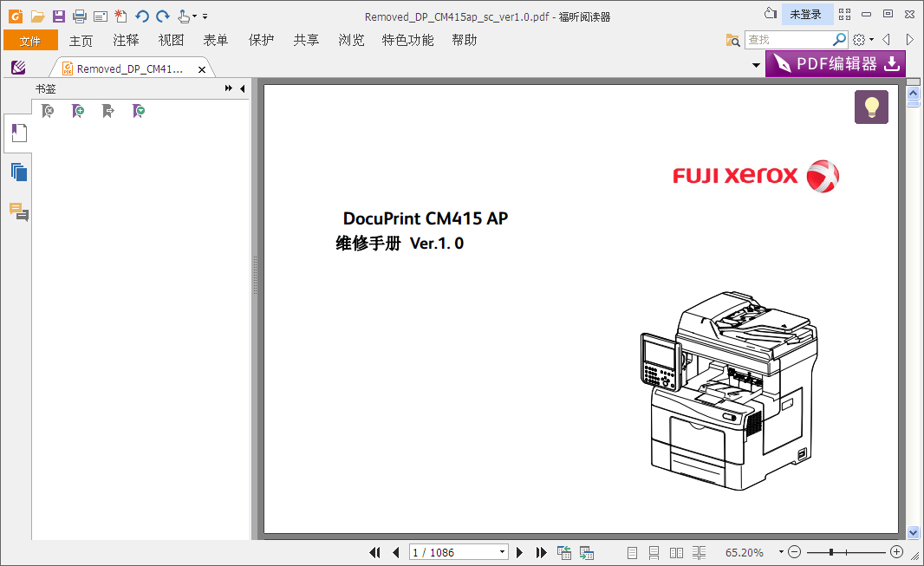
Task: Click the previous view icon in status bar
Action: tap(564, 552)
